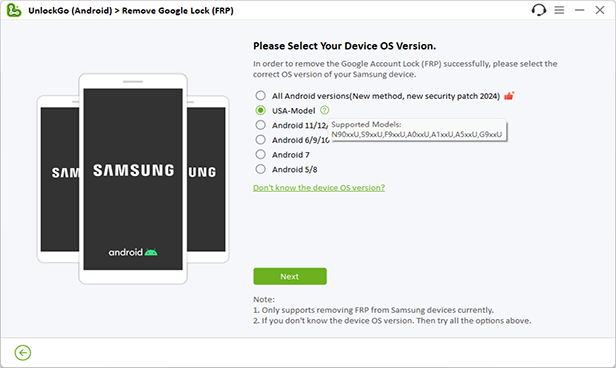Image resolution: width=616 pixels, height=368 pixels.
Task: Click the USA-Model help question mark icon
Action: pyautogui.click(x=324, y=110)
